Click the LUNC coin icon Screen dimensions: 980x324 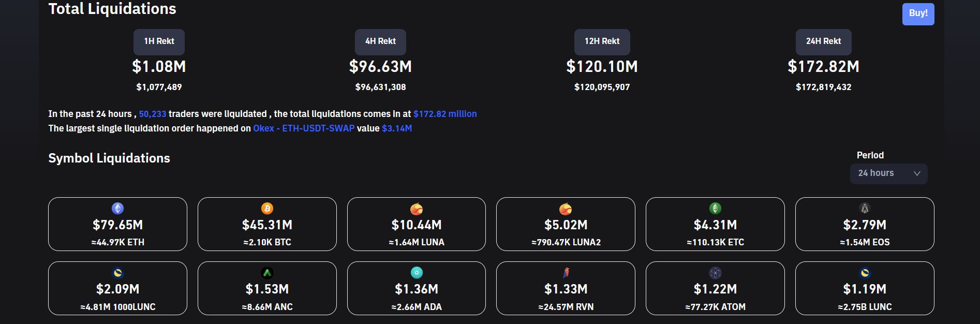pyautogui.click(x=865, y=273)
